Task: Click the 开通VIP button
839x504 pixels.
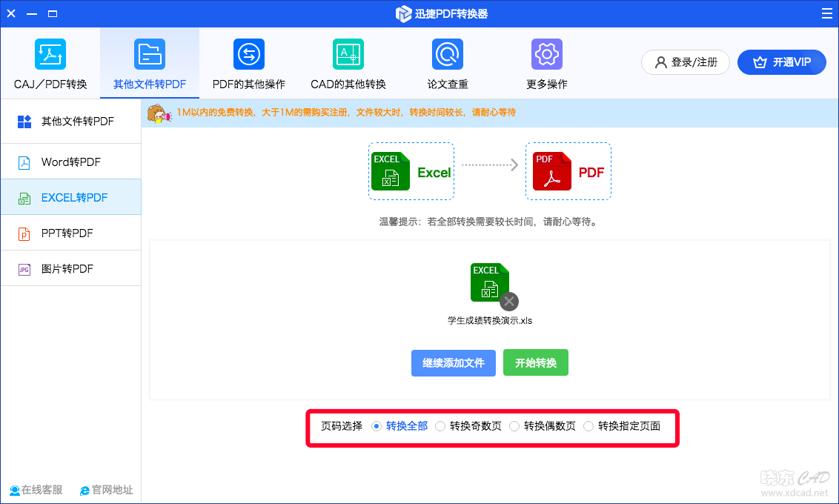Action: tap(782, 62)
